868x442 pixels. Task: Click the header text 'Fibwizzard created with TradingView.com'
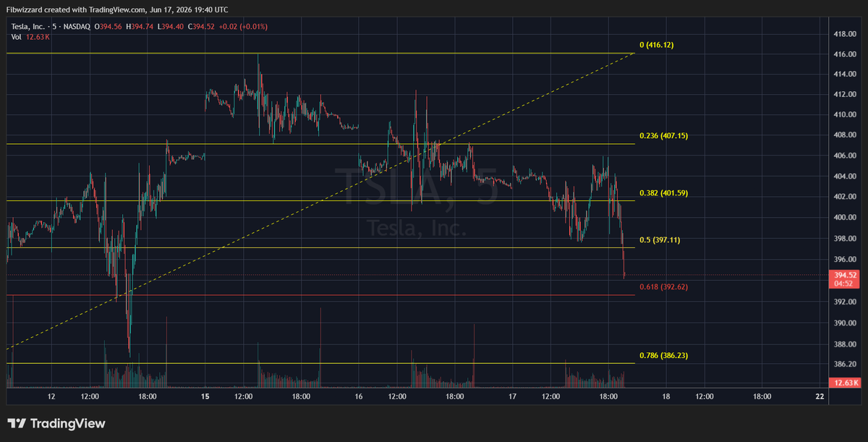[x=75, y=10]
